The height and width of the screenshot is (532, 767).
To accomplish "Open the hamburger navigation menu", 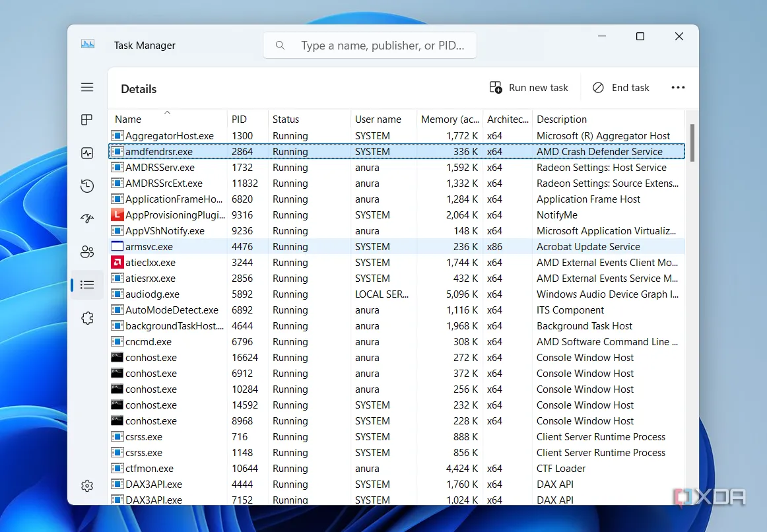I will click(x=87, y=87).
